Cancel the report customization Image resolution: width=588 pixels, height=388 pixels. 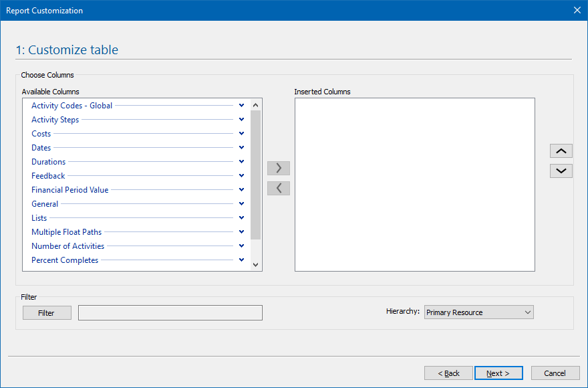(555, 373)
